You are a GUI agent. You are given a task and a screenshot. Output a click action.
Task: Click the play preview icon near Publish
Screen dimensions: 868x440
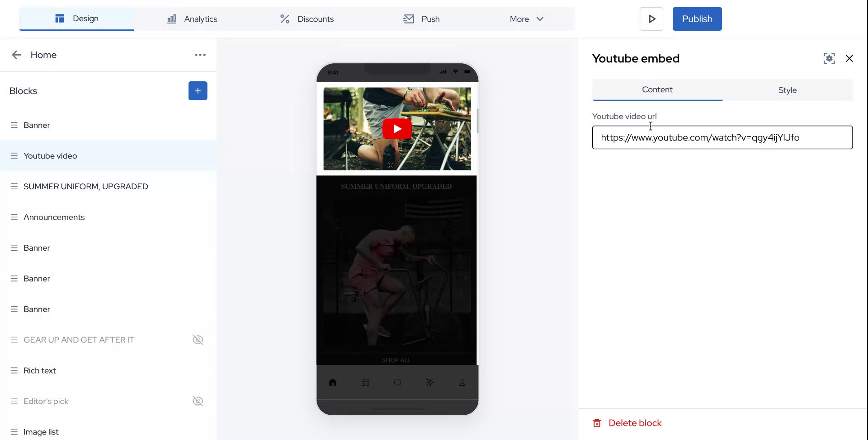[x=651, y=19]
